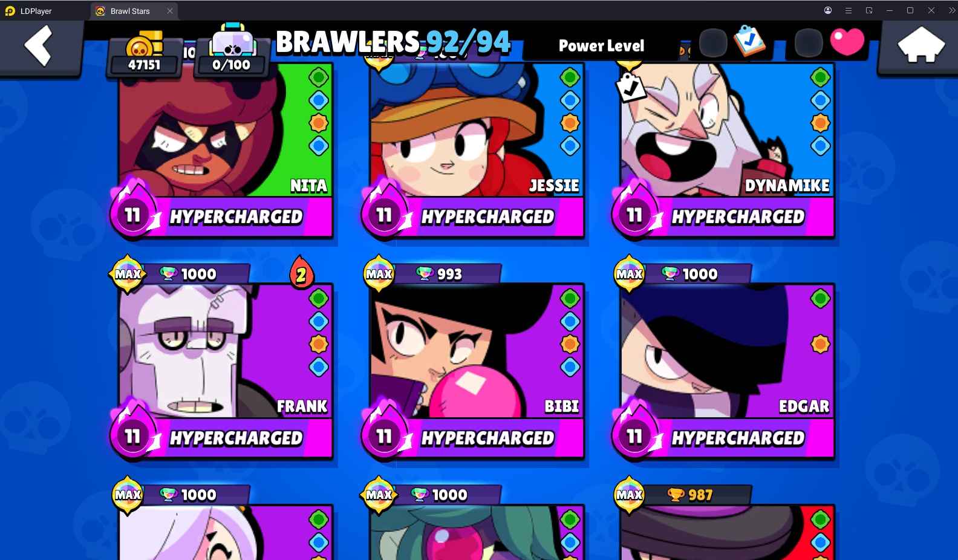Open the LDPlayer hamburger menu

click(849, 10)
